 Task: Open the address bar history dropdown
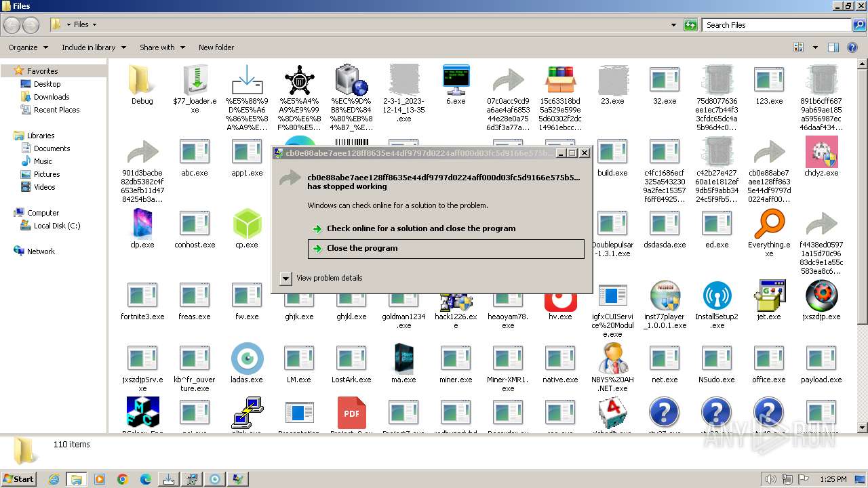click(x=673, y=25)
